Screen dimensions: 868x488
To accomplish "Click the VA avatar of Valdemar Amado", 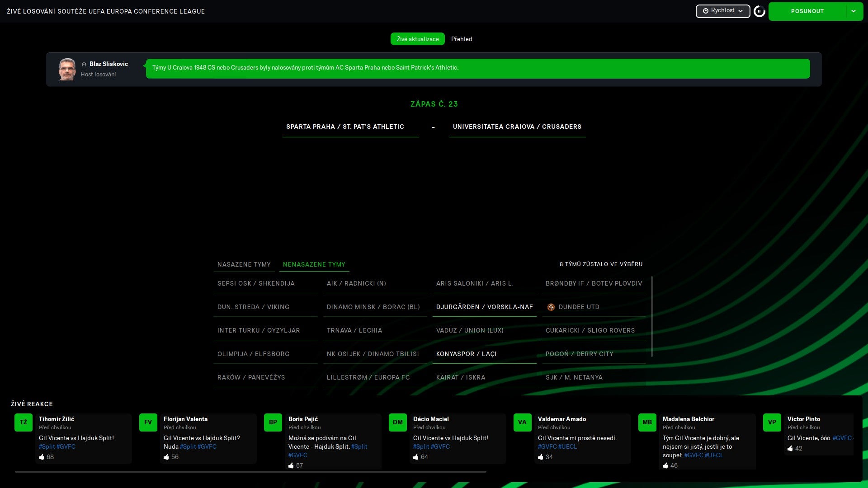I will point(523,422).
